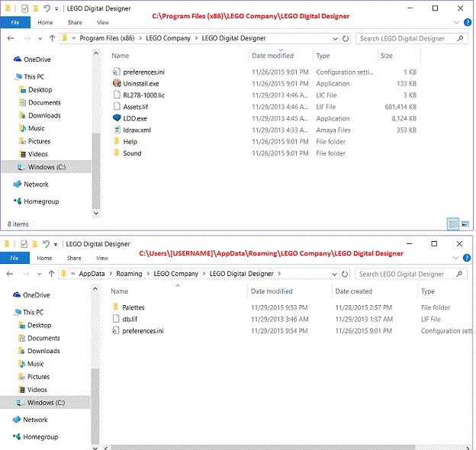
Task: Select Uninstall.exe in the top file list
Action: pos(140,83)
